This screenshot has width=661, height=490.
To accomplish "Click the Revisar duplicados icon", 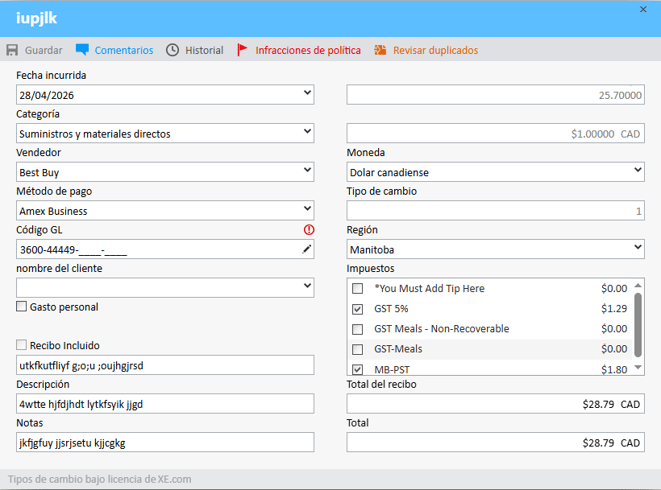I will (380, 50).
